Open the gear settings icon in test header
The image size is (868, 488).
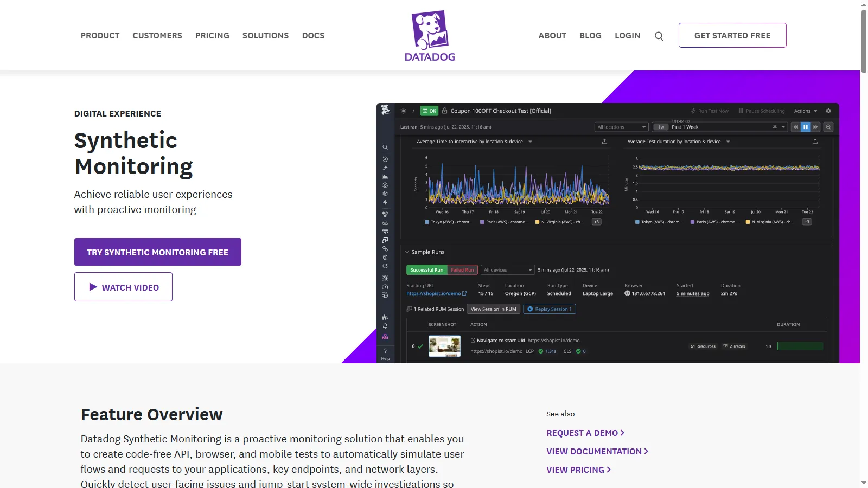[828, 111]
